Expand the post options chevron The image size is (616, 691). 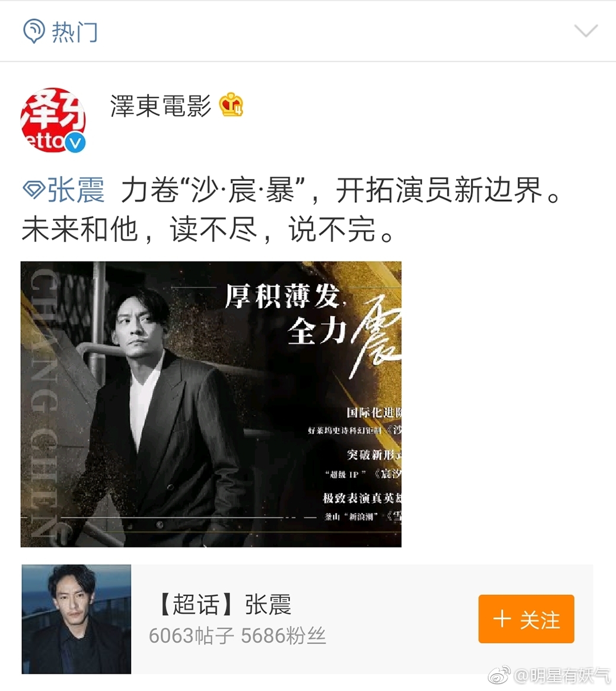[x=586, y=31]
